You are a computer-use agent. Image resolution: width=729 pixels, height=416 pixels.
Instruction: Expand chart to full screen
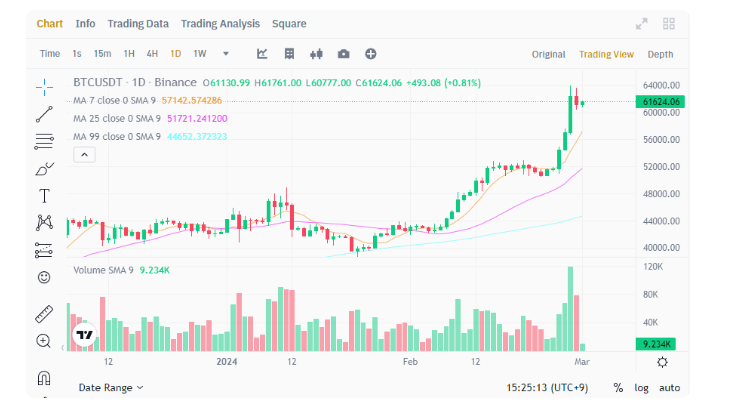pyautogui.click(x=642, y=24)
